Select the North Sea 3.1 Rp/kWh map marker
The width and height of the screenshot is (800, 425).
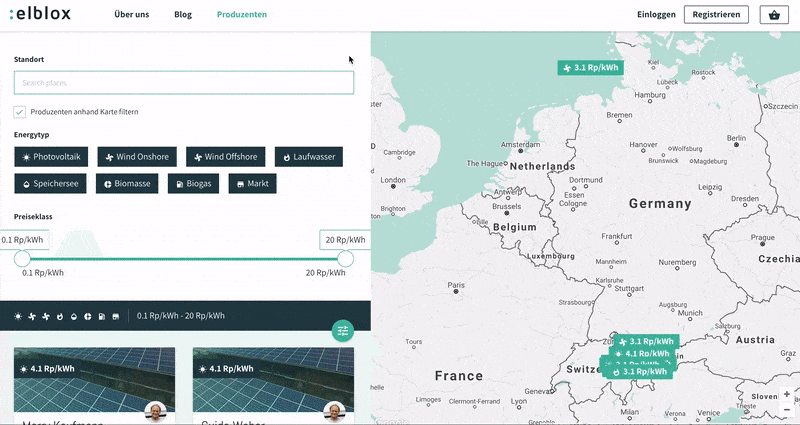[x=590, y=67]
